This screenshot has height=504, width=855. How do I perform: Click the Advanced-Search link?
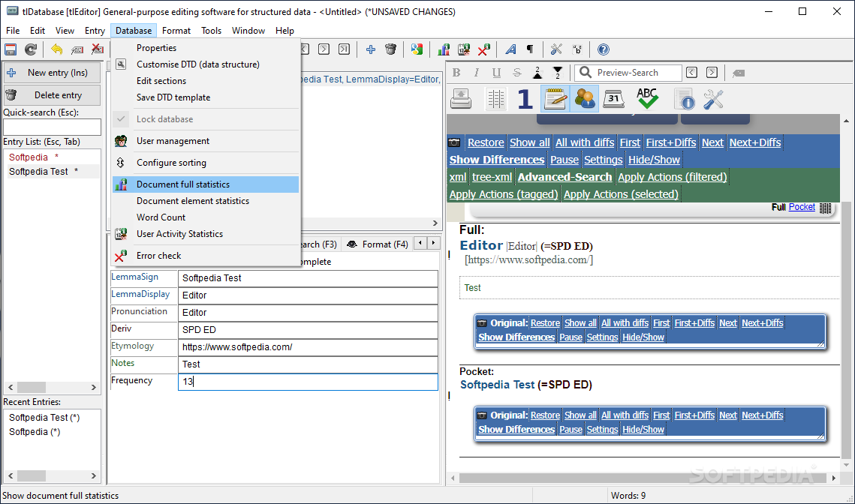tap(564, 177)
